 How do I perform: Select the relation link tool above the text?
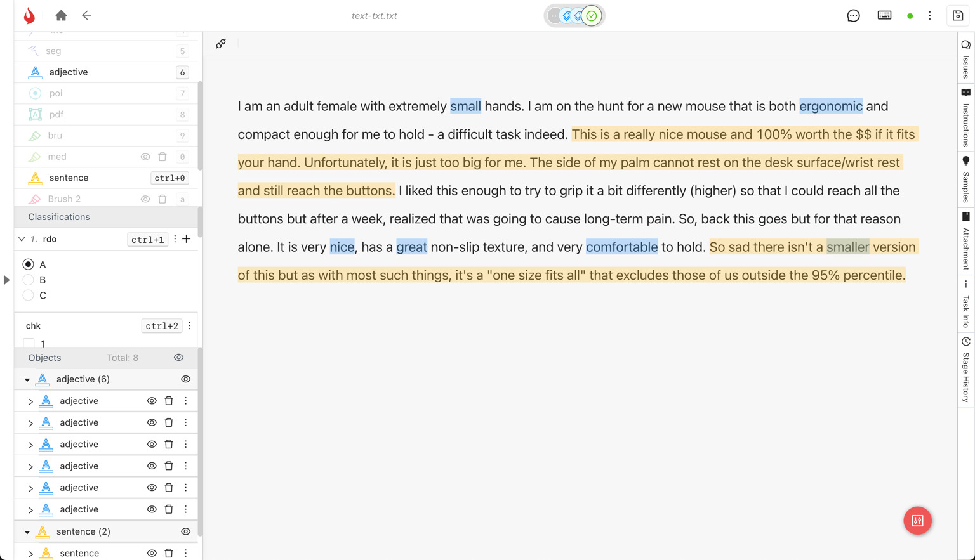click(x=221, y=44)
